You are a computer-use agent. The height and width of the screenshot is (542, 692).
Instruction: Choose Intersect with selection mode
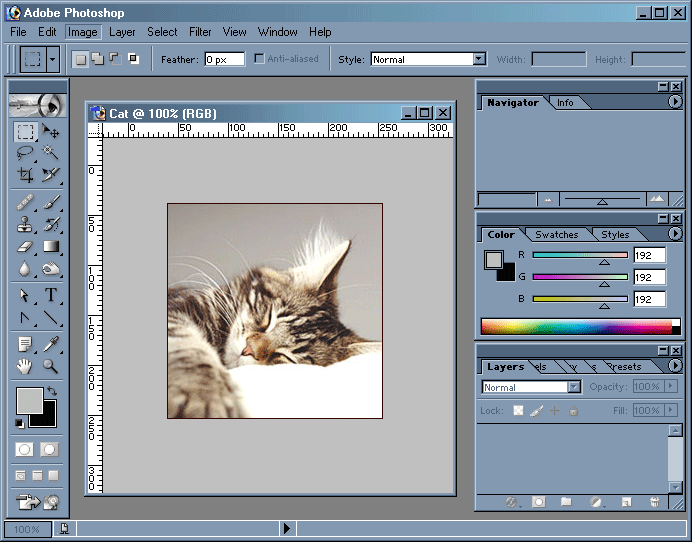tap(133, 59)
